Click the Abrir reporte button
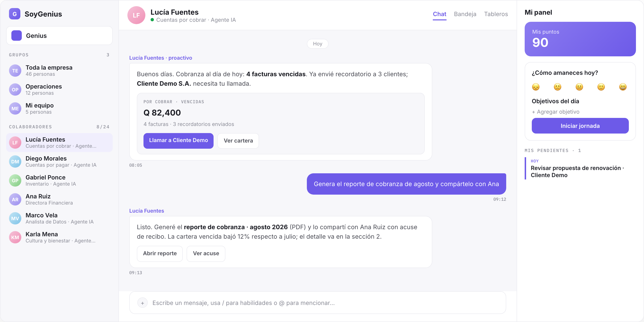The width and height of the screenshot is (644, 322). (x=160, y=254)
